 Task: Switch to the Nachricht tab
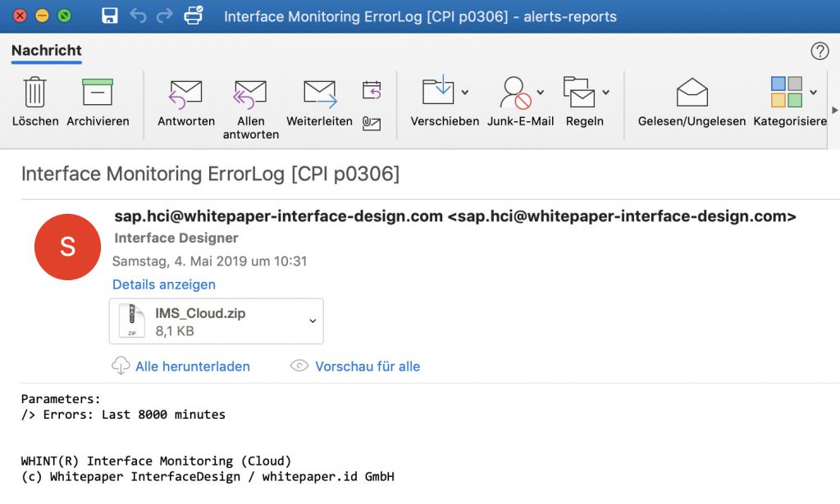(x=46, y=51)
